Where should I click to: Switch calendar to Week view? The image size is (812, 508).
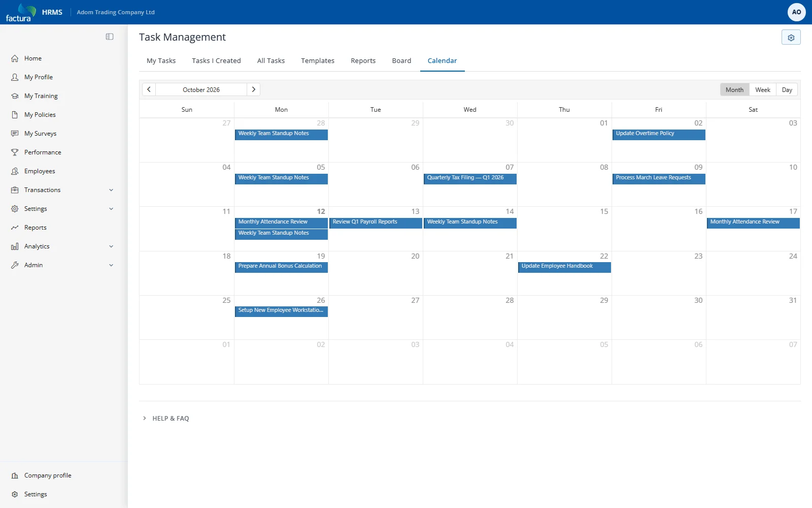[x=762, y=90]
